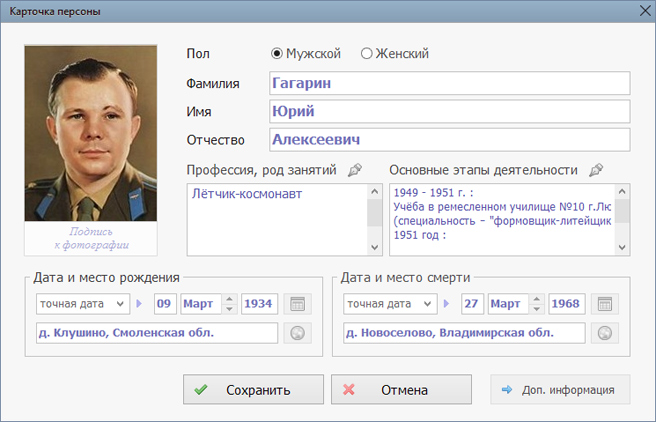
Task: Decrease birth month with down spinner
Action: click(x=229, y=309)
